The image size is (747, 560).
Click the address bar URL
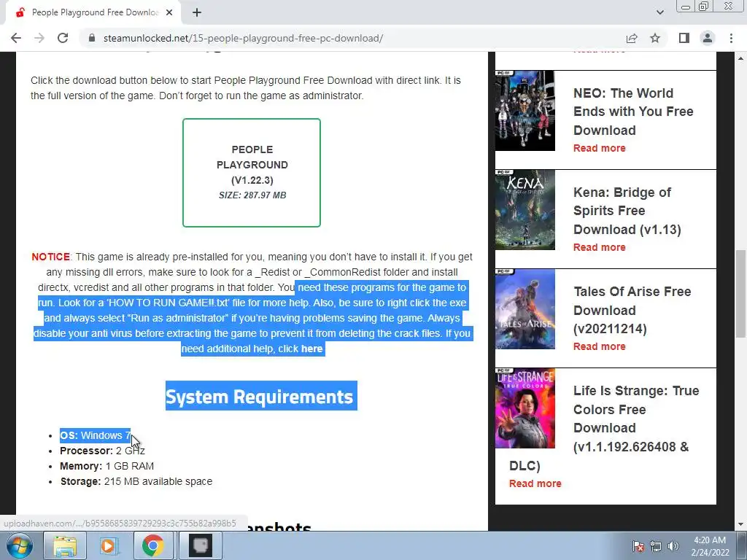[243, 38]
